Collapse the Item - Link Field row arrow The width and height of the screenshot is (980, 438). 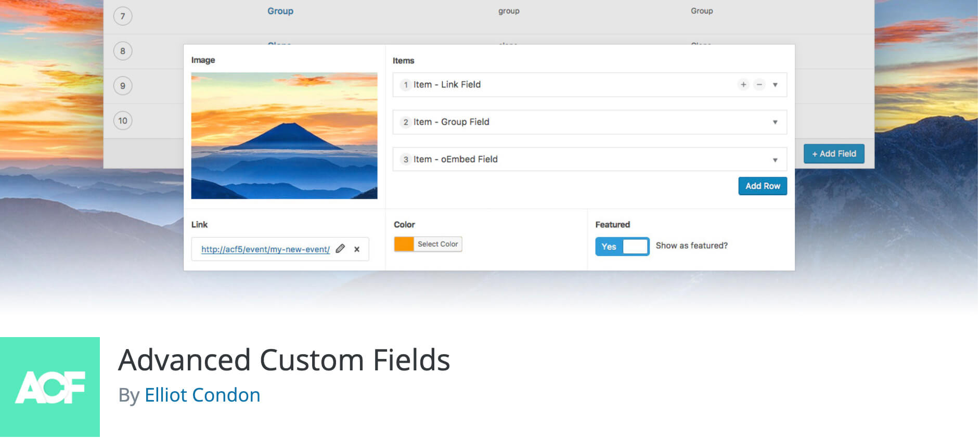(x=775, y=85)
